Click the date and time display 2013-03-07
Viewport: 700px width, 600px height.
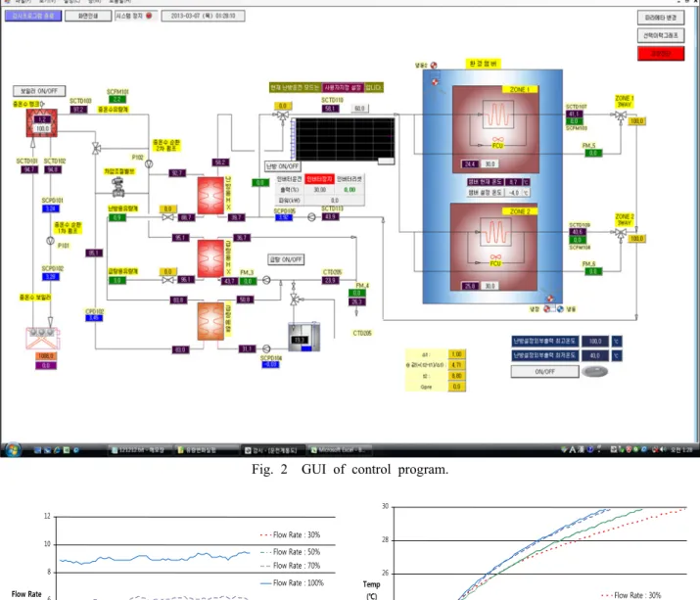[203, 16]
